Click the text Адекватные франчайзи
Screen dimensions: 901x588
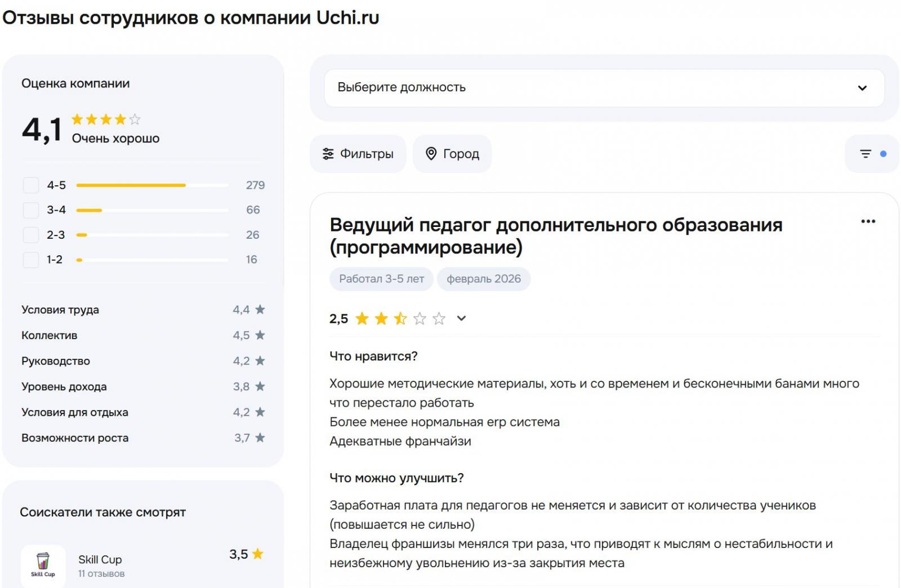400,442
